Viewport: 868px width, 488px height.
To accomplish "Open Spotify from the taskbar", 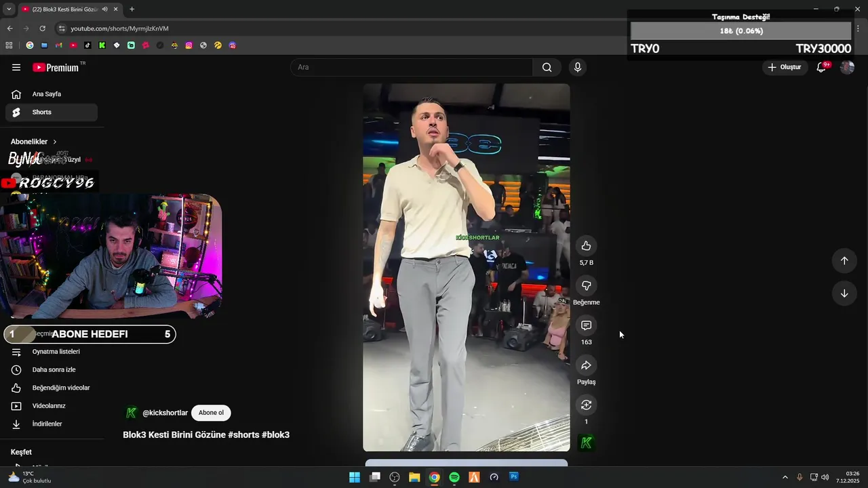I will tap(454, 477).
